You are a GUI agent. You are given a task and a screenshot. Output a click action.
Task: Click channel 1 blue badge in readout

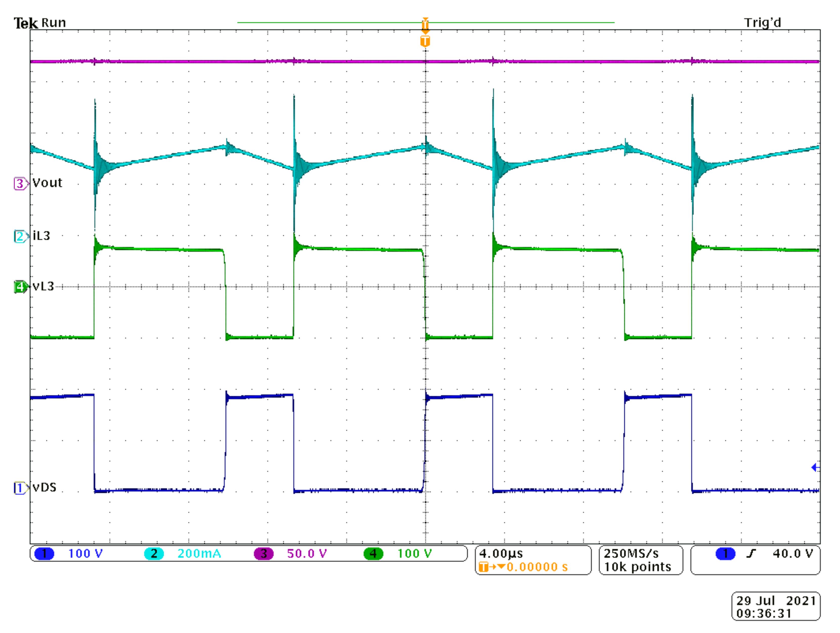click(44, 554)
